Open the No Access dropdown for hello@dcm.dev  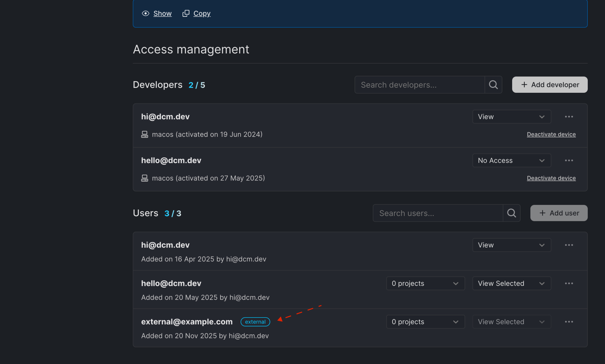511,161
